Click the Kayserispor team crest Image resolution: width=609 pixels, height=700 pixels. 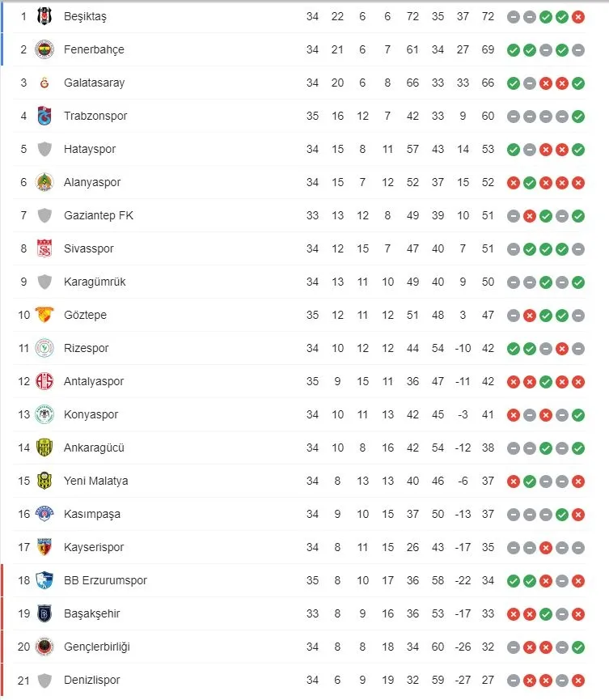click(44, 547)
